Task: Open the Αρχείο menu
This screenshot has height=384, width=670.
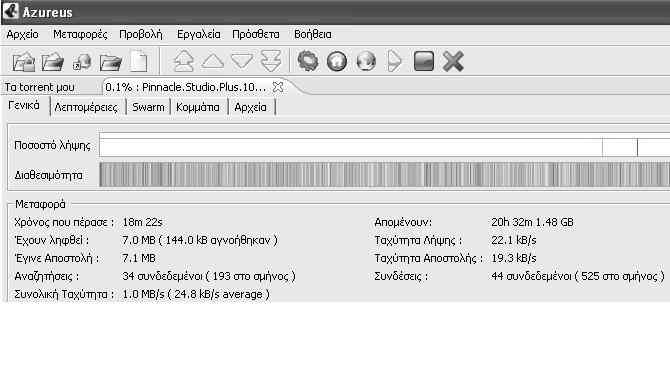Action: click(x=22, y=35)
